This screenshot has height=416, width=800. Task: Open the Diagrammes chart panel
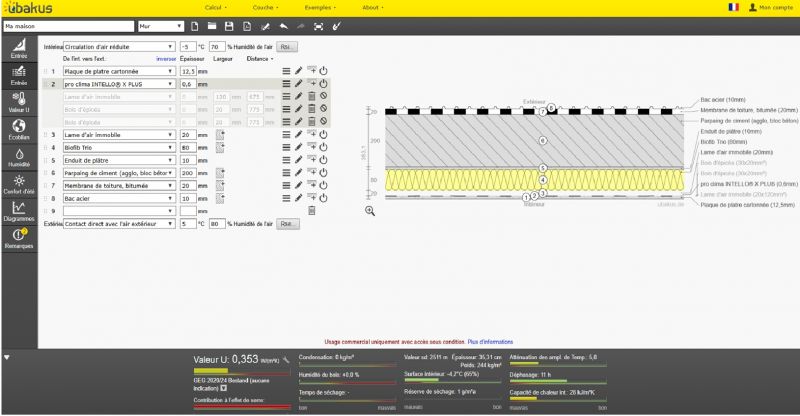[19, 211]
